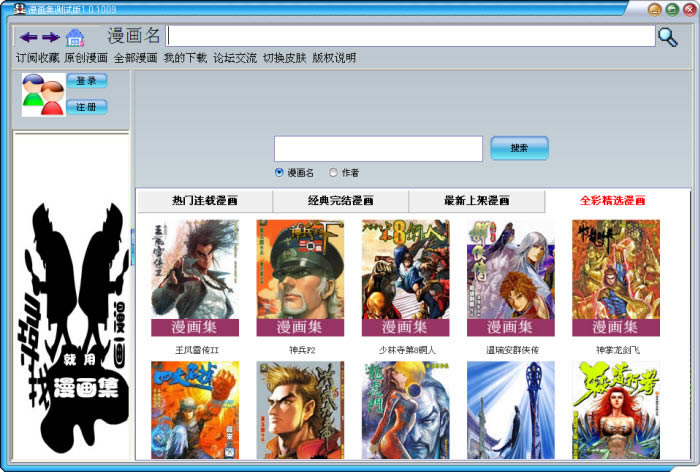Click the user avatars icon
This screenshot has height=472, width=700.
click(x=43, y=95)
